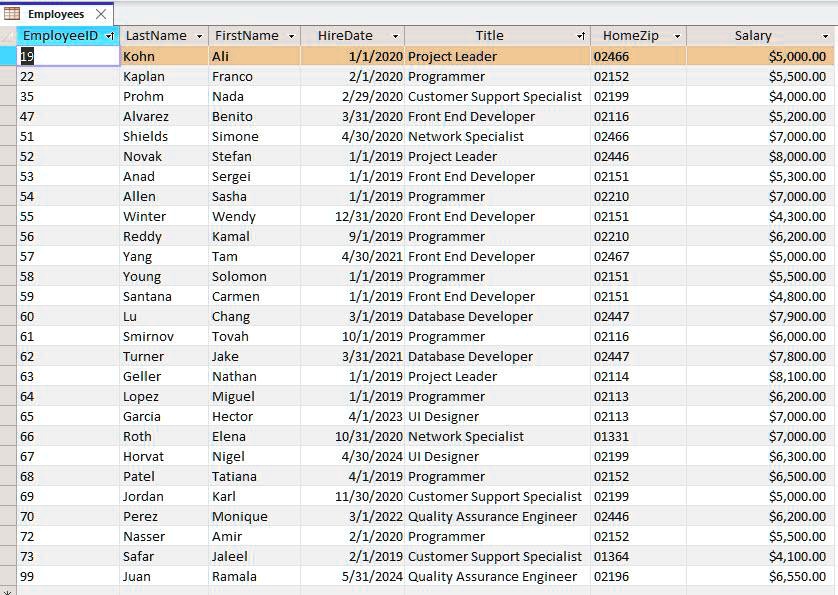Image resolution: width=838 pixels, height=595 pixels.
Task: Click the table datasheet icon beside the Employees tab
Action: click(x=10, y=14)
